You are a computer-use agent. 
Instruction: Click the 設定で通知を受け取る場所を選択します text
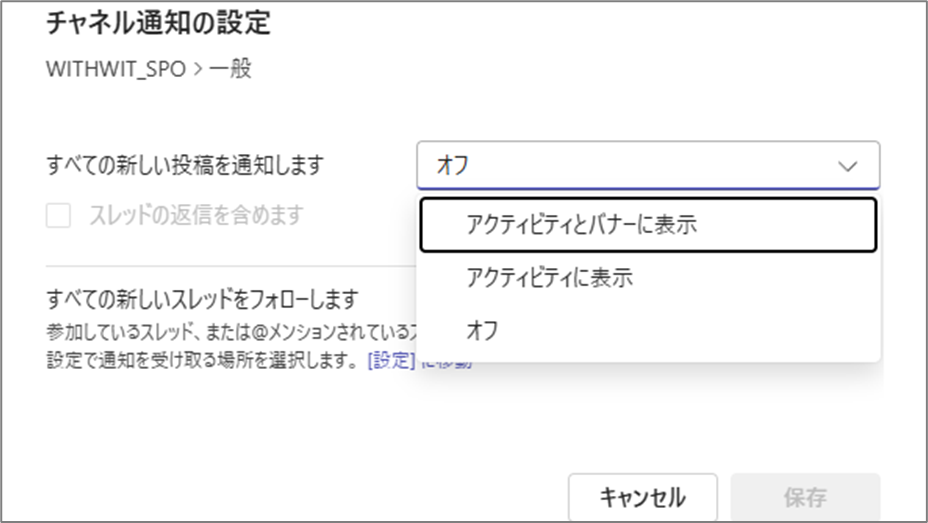click(202, 361)
